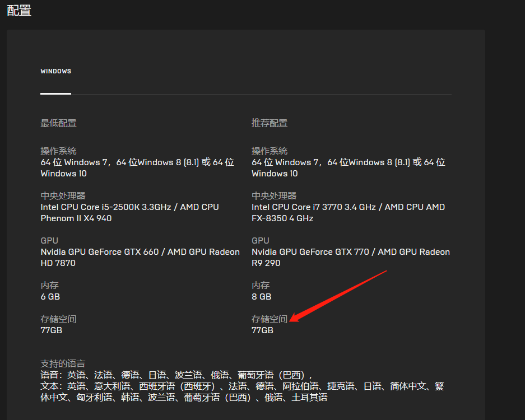
Task: Click the 支持的语言 label
Action: click(63, 364)
